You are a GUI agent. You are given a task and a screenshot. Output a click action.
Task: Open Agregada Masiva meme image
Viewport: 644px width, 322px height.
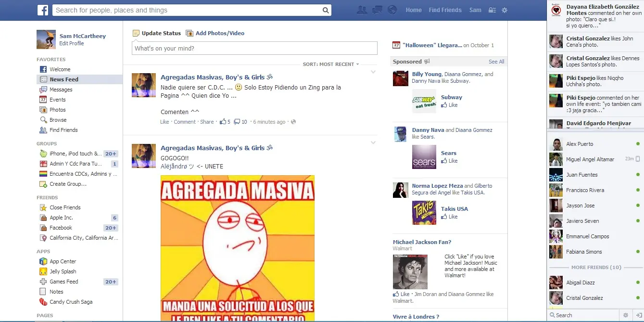(x=238, y=248)
